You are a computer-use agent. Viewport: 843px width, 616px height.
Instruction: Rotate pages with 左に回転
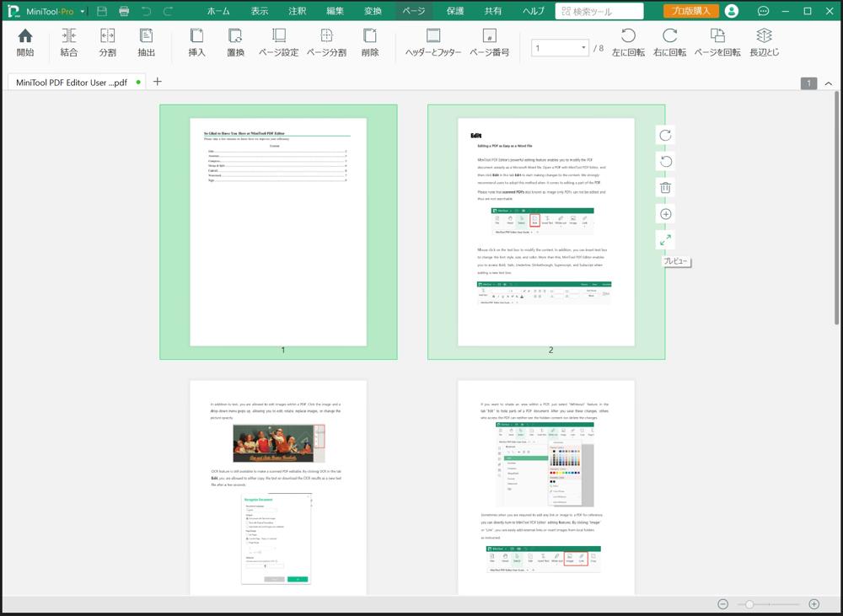tap(629, 42)
